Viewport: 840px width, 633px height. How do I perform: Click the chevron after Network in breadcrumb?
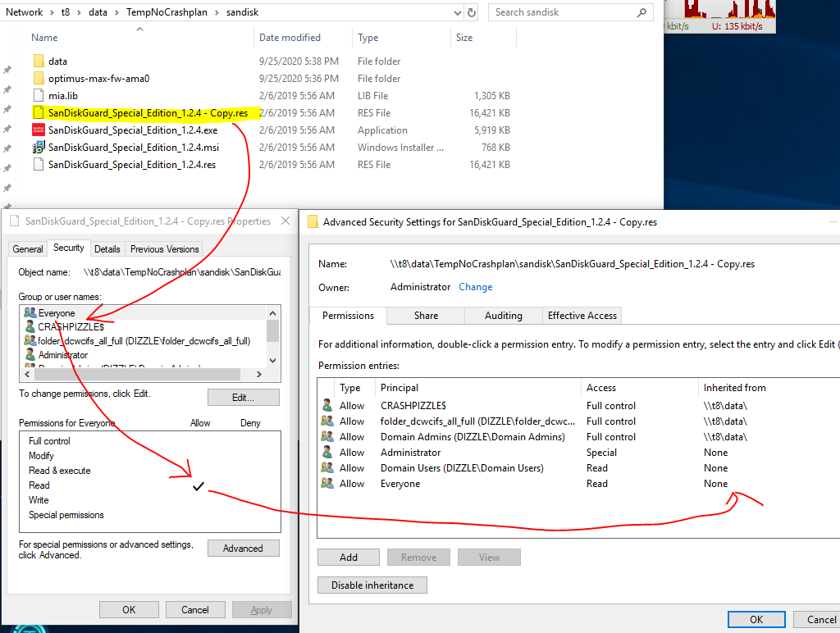(x=52, y=12)
